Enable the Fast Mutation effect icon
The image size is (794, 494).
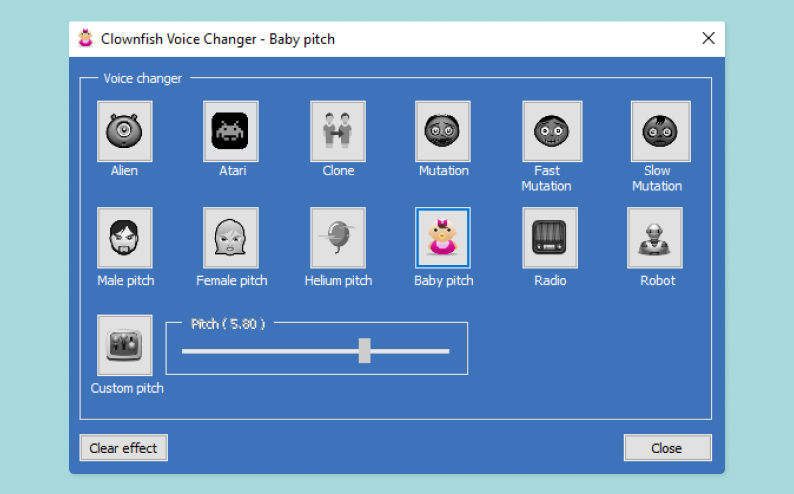(552, 132)
